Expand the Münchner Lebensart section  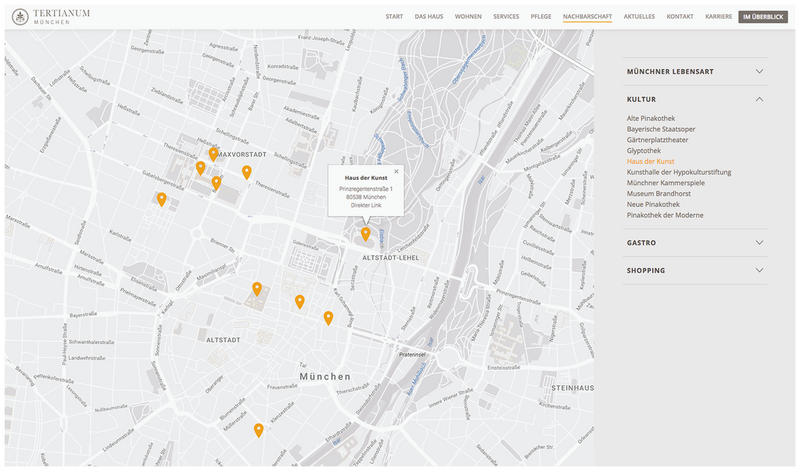[x=695, y=71]
